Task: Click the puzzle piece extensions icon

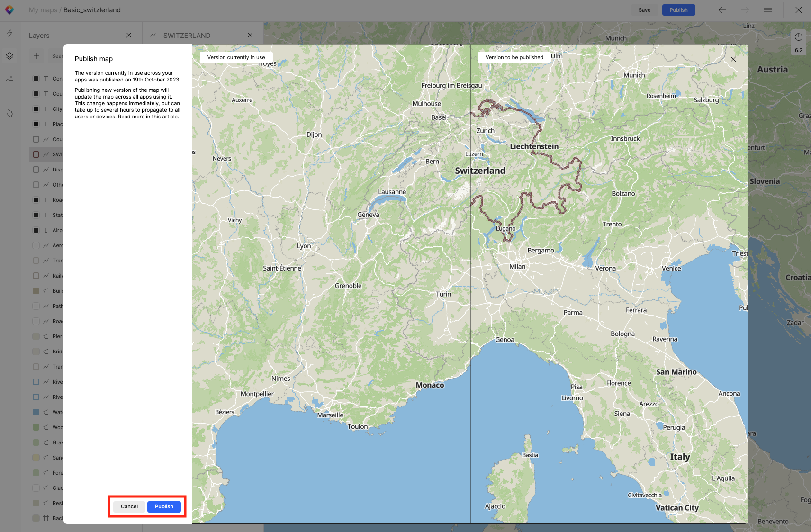Action: pos(9,114)
